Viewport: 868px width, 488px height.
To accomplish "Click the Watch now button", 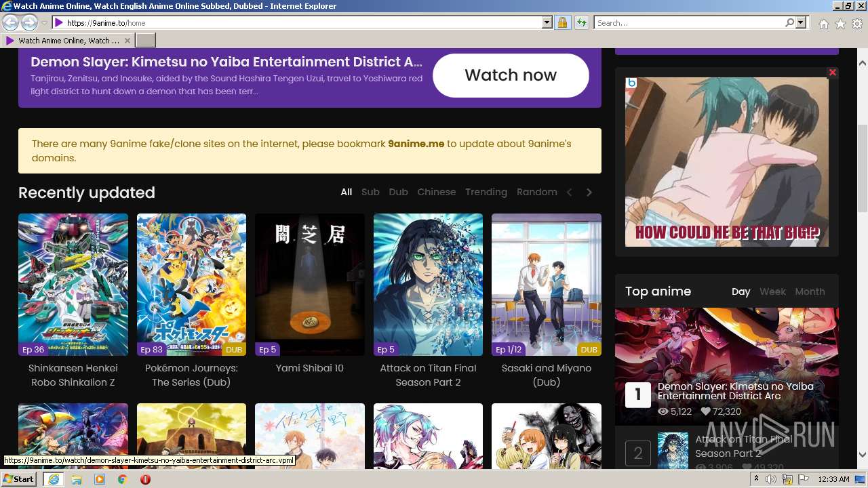I will coord(511,75).
